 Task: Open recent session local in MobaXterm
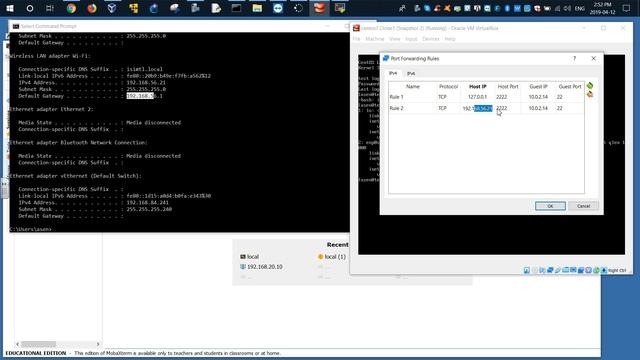click(x=249, y=257)
